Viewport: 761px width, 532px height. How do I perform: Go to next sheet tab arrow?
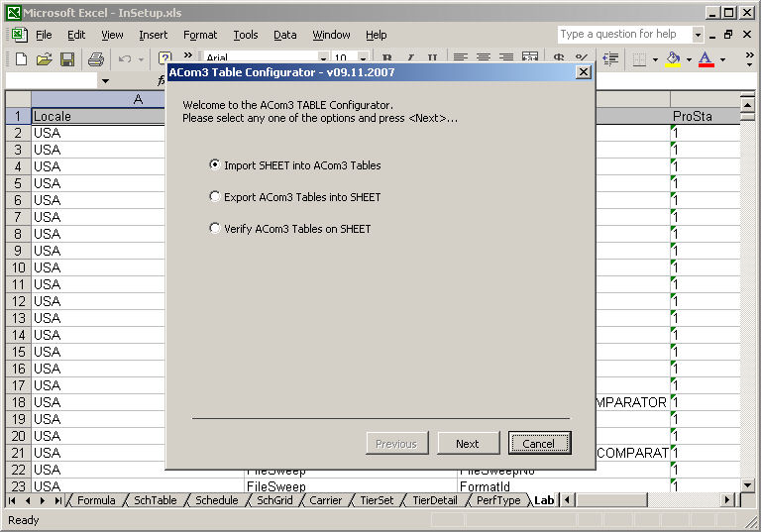tap(43, 500)
